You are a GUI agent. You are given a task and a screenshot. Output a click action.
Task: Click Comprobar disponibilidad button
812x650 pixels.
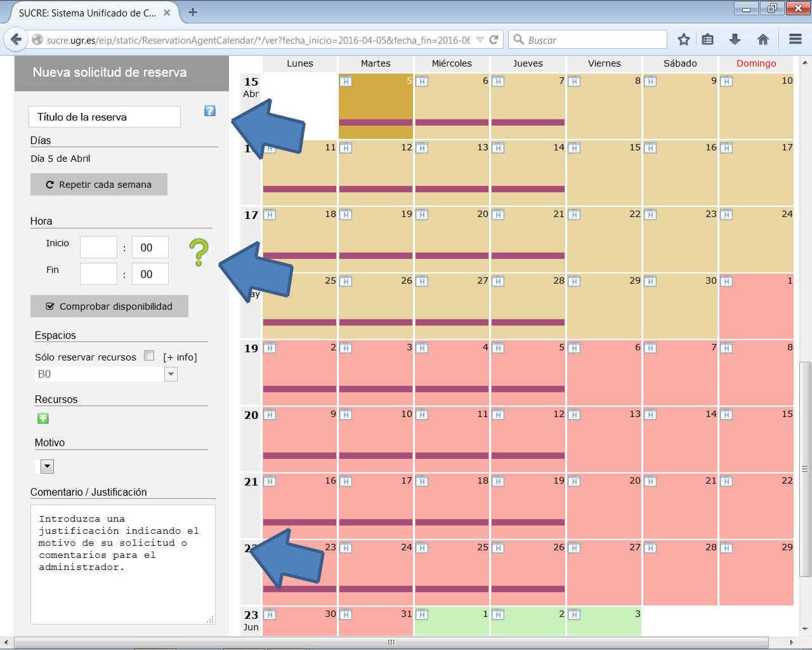(x=109, y=307)
